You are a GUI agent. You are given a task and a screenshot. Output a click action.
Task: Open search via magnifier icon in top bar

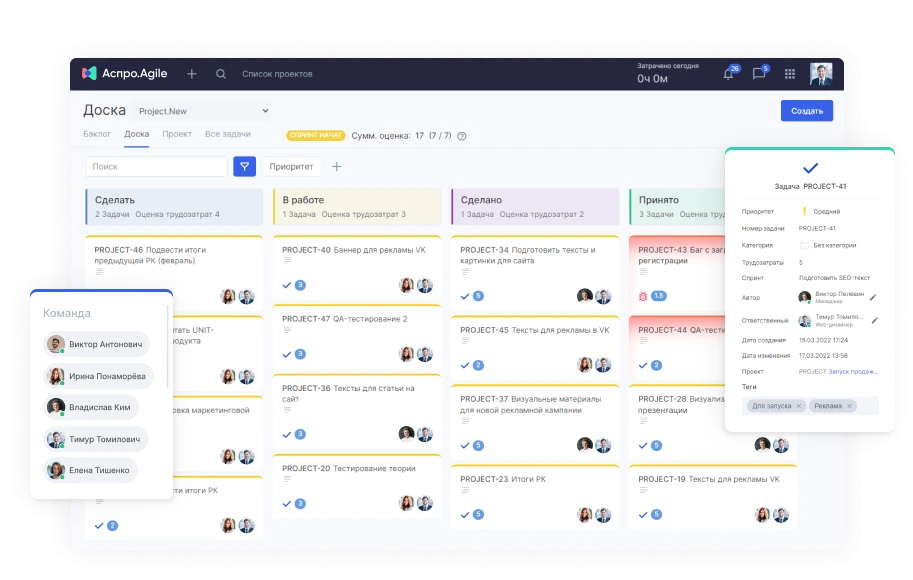[x=221, y=74]
